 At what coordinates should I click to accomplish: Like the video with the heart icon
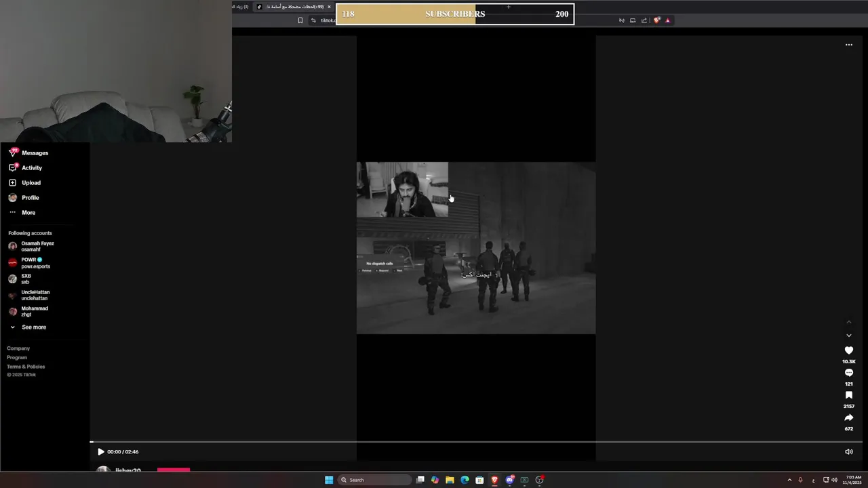(x=848, y=350)
